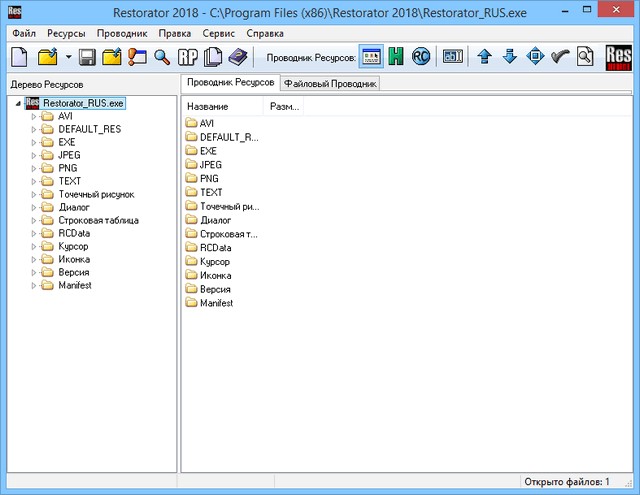Open the dropdown arrow beside Open folder icon
The image size is (640, 495).
coord(67,57)
